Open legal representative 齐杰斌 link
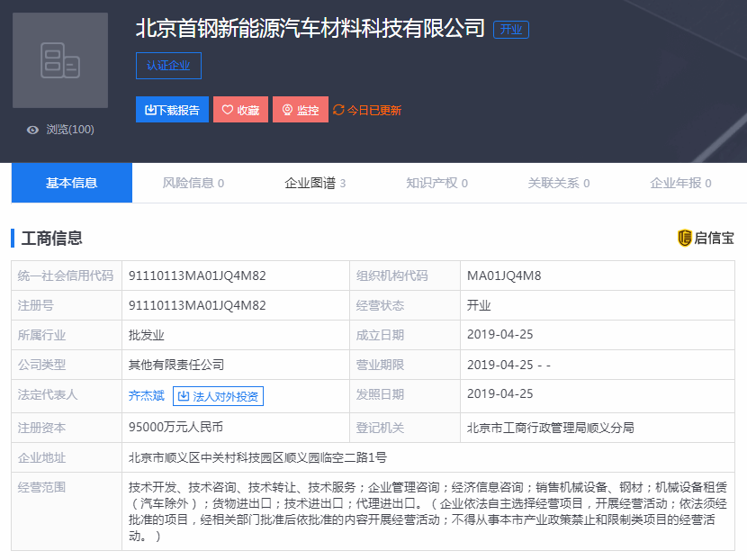Viewport: 747px width, 560px height. click(147, 395)
